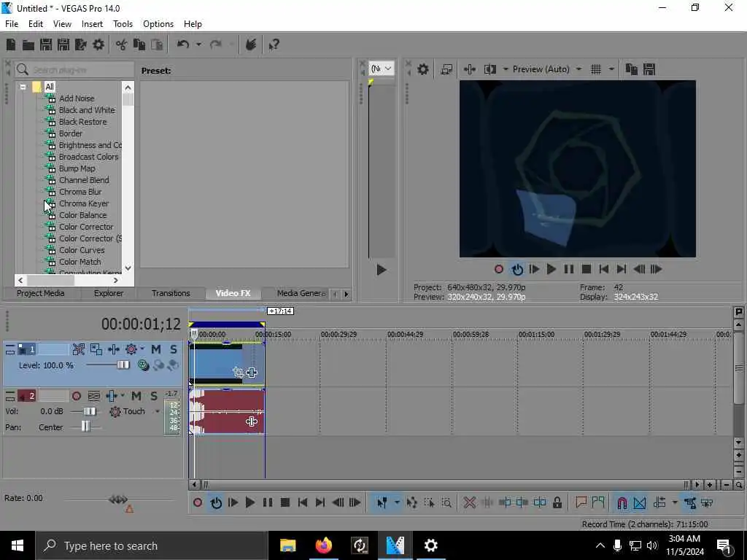The height and width of the screenshot is (560, 747).
Task: Click the trimmer panel Play button
Action: coord(381,270)
